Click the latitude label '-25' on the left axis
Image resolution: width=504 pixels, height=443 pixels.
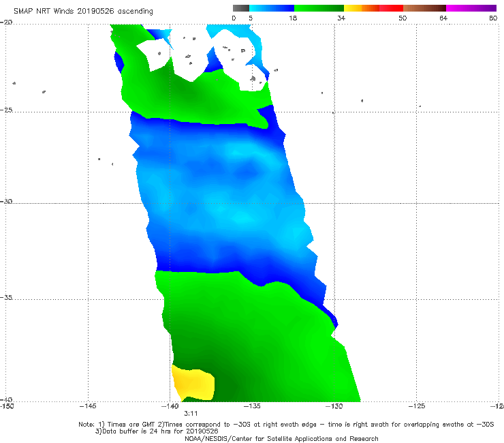coord(6,110)
